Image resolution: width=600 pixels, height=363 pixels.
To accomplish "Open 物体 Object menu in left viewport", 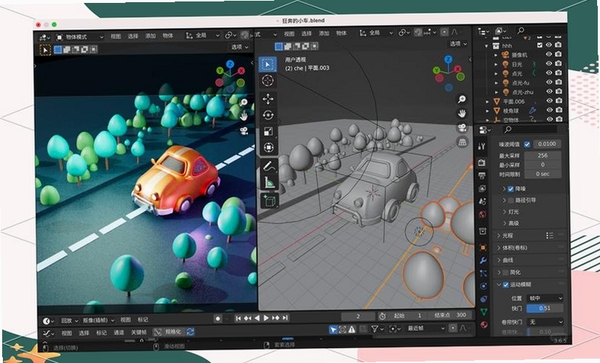I will [168, 36].
